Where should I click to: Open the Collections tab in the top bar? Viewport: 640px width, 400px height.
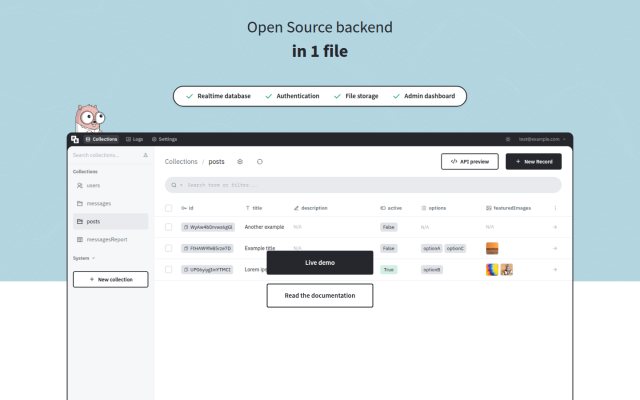(101, 139)
